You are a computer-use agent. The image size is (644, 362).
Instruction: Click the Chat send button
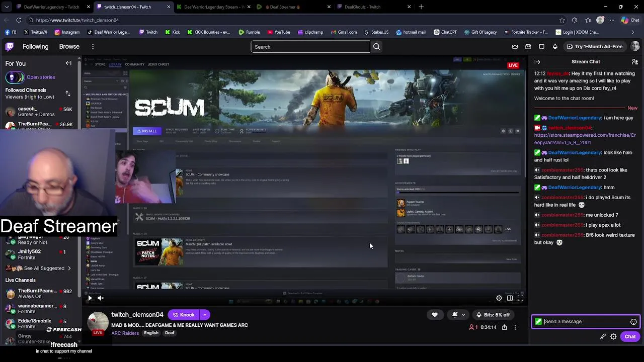pyautogui.click(x=630, y=337)
